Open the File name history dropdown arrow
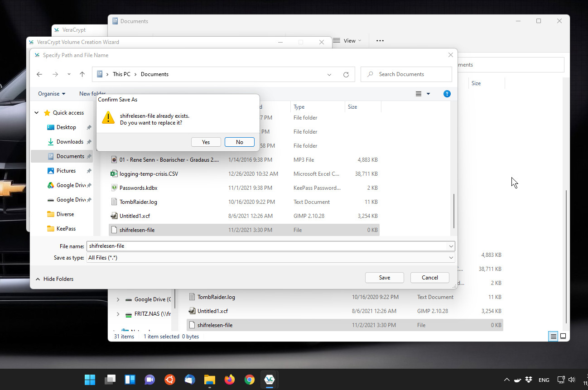This screenshot has height=390, width=588. pyautogui.click(x=451, y=246)
